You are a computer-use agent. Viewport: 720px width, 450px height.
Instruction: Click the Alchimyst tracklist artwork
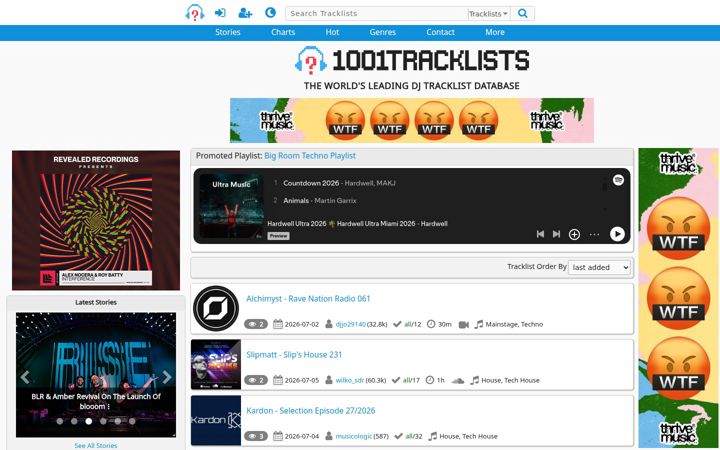tap(216, 309)
